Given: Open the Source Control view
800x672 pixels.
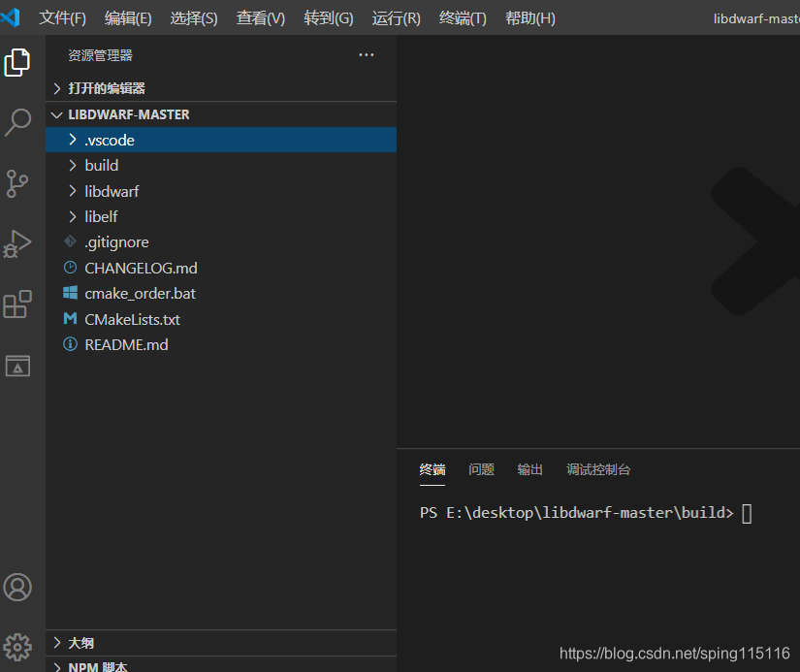Looking at the screenshot, I should click(x=16, y=183).
